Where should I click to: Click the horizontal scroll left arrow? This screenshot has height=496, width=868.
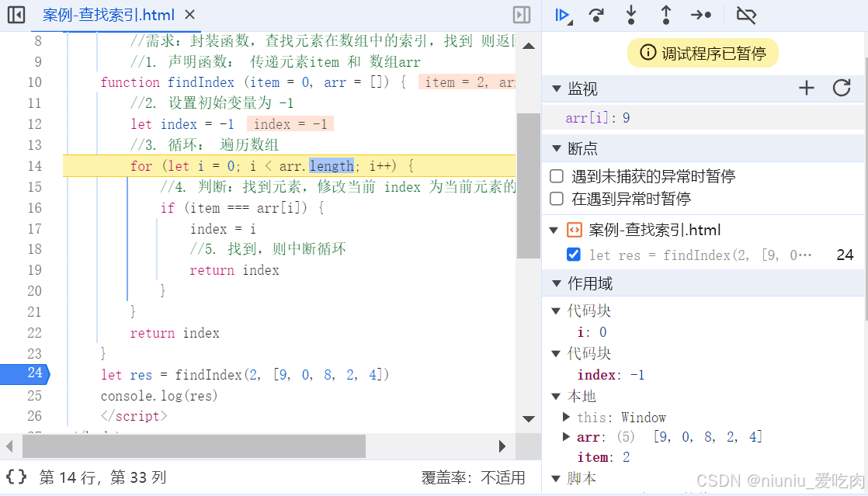(9, 446)
